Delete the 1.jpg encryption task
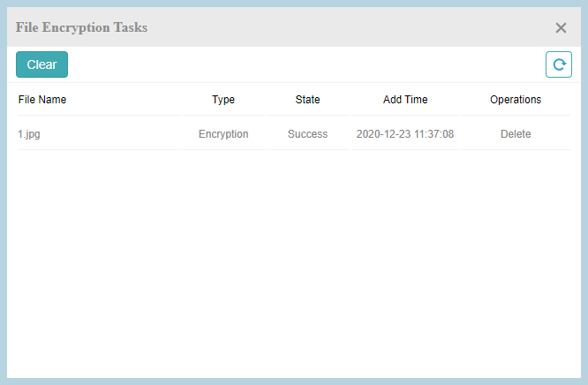Viewport: 588px width, 385px height. point(516,134)
